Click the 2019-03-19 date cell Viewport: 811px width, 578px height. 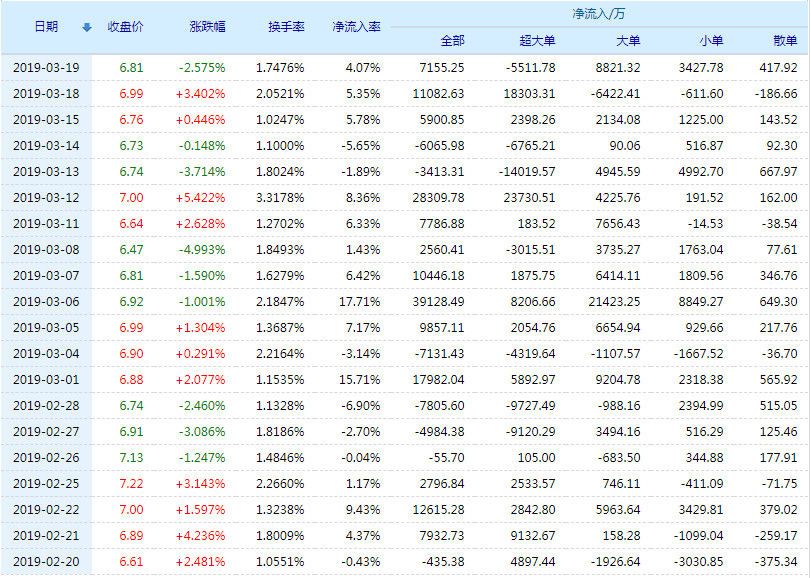coord(46,67)
